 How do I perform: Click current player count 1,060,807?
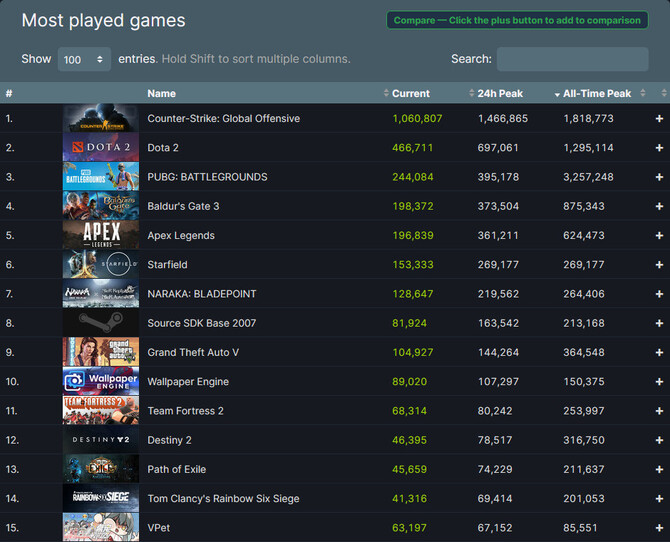coord(417,118)
